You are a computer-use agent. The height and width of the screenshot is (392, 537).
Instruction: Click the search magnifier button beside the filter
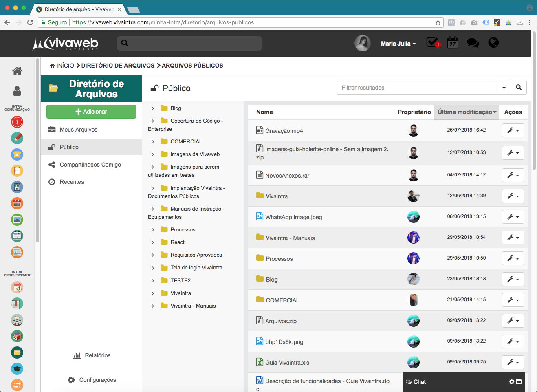pos(519,88)
